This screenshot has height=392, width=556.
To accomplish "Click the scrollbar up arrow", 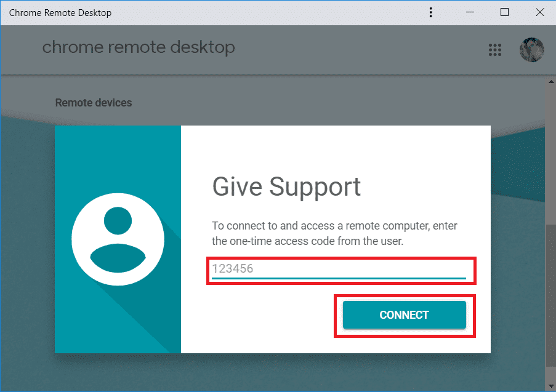I will coord(550,81).
